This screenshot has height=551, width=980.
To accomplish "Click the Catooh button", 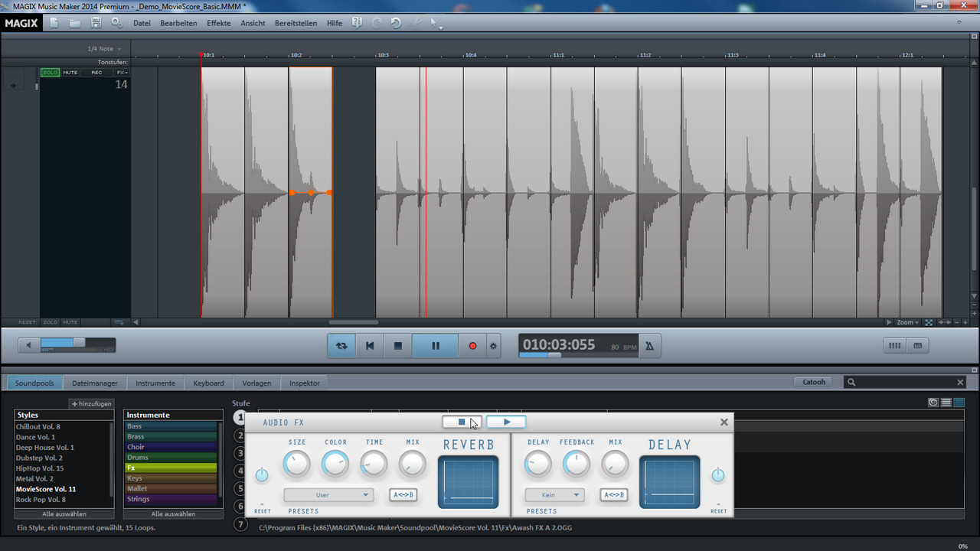I will click(815, 382).
